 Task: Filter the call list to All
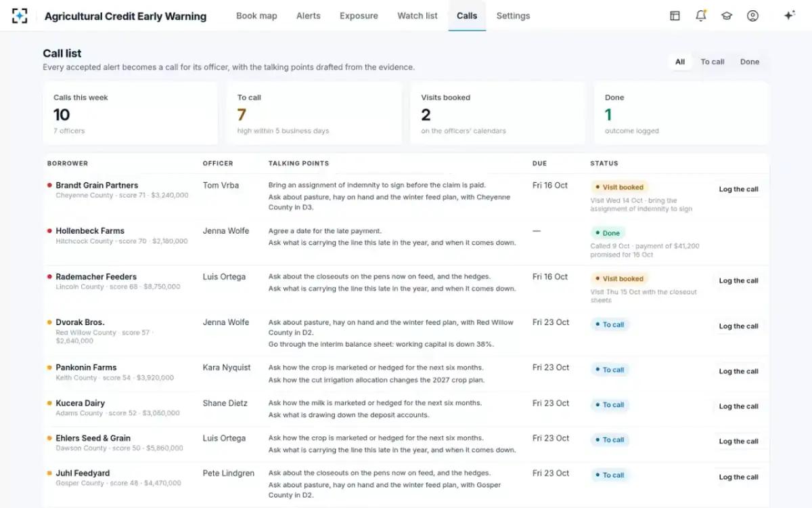(680, 62)
